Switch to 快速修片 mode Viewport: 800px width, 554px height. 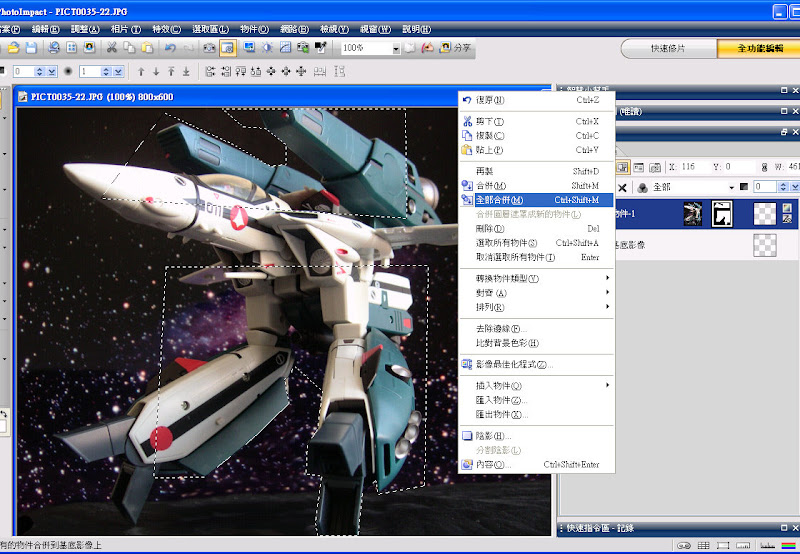point(668,48)
